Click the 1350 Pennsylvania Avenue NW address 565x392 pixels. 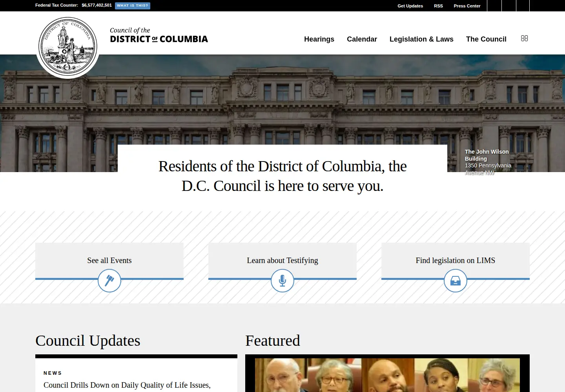click(x=488, y=169)
